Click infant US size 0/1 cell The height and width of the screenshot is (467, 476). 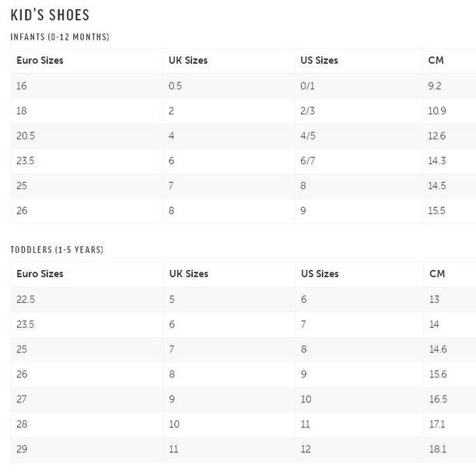[307, 86]
